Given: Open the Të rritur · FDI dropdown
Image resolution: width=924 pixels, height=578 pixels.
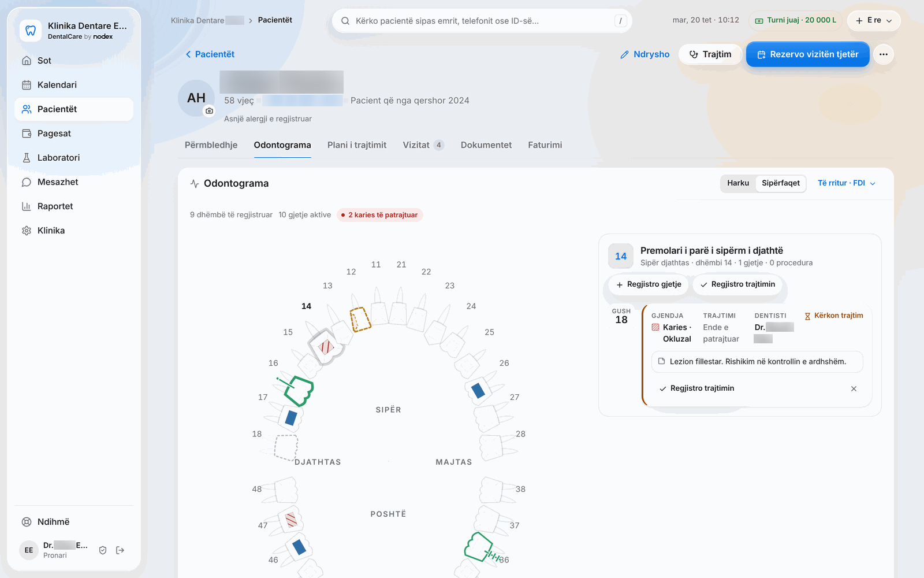Looking at the screenshot, I should tap(847, 183).
